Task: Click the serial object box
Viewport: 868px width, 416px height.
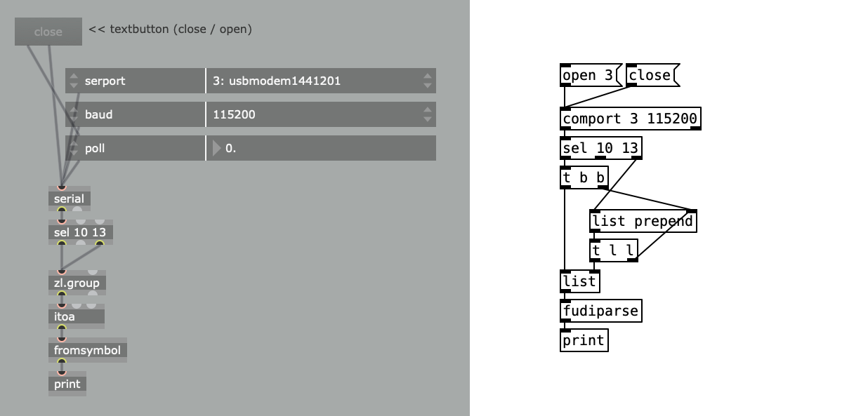Action: [x=69, y=199]
